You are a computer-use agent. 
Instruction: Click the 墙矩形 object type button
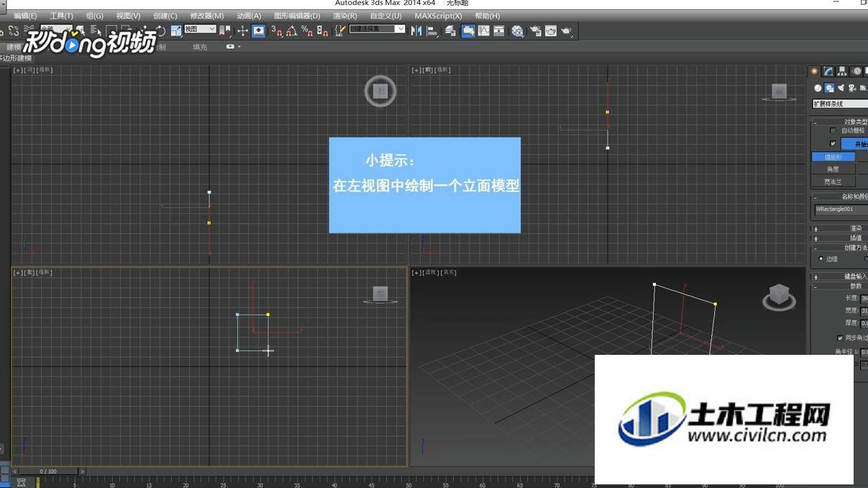pos(833,156)
